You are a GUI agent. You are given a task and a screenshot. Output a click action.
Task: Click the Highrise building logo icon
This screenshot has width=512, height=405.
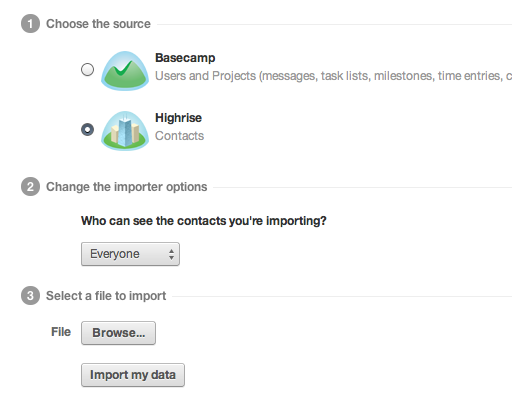click(125, 131)
